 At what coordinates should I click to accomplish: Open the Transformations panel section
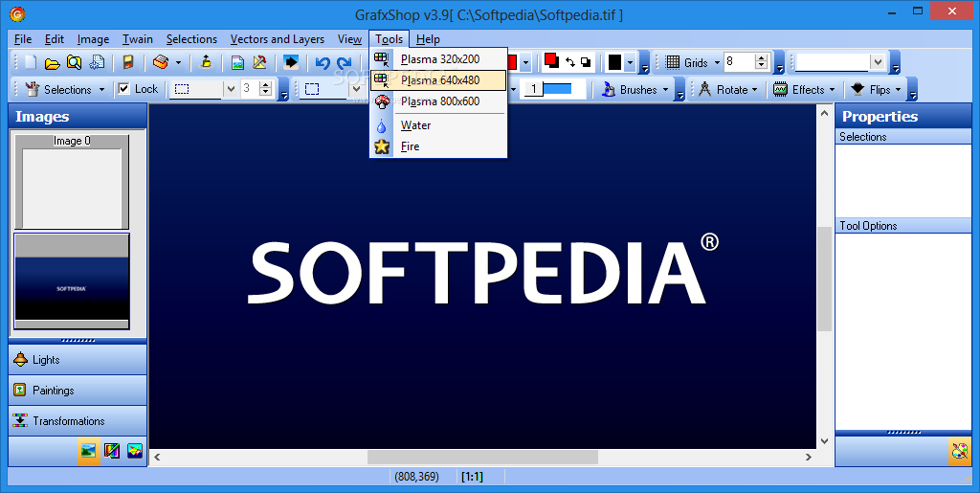tap(78, 420)
